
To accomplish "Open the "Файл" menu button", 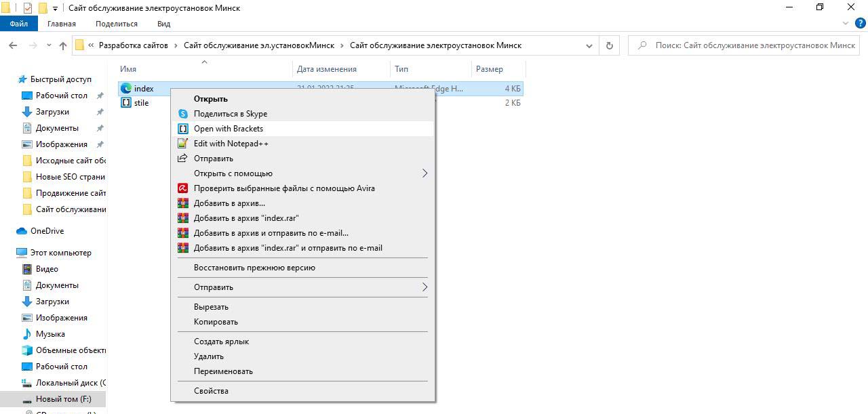I will coord(19,24).
